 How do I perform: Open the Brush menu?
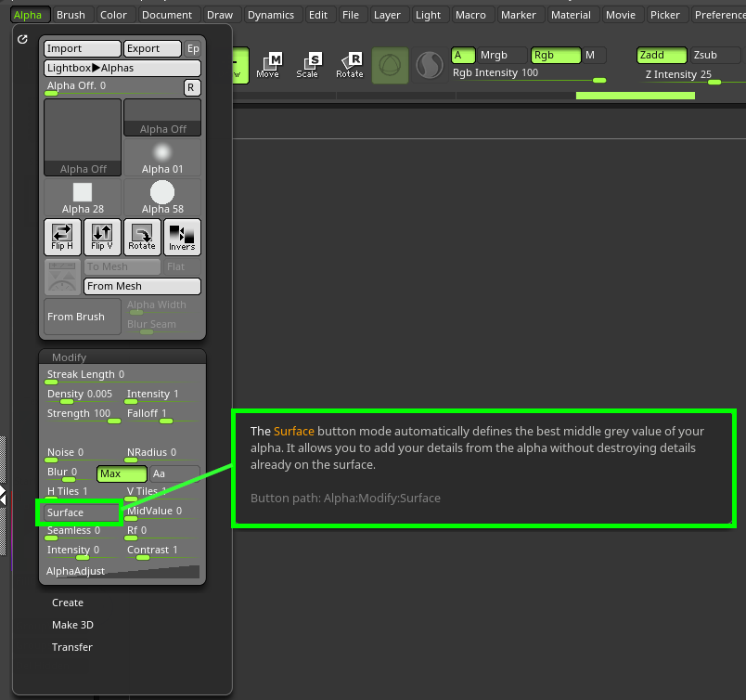coord(71,15)
